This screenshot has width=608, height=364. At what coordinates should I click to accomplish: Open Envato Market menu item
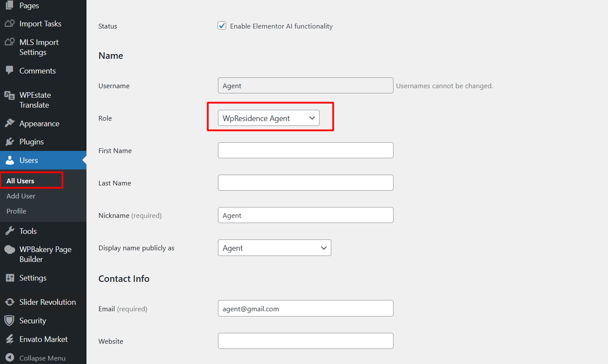point(43,339)
